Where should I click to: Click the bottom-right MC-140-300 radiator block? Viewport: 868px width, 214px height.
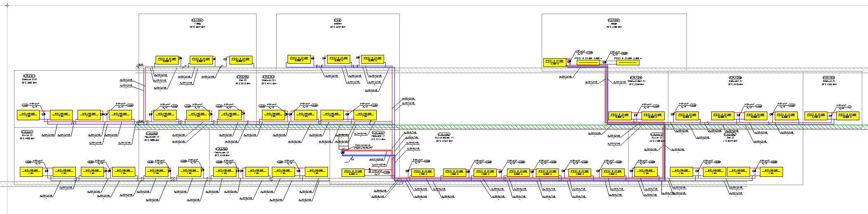(x=771, y=172)
